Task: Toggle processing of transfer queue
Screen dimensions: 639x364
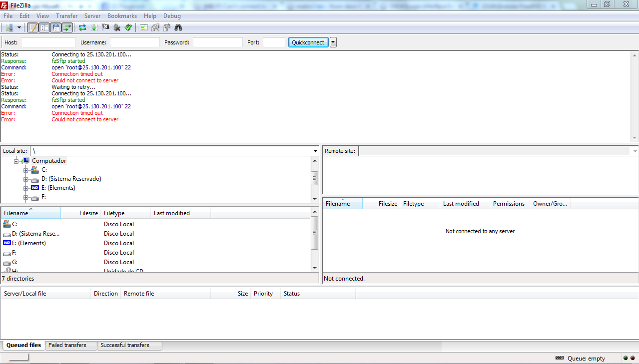Action: (94, 27)
